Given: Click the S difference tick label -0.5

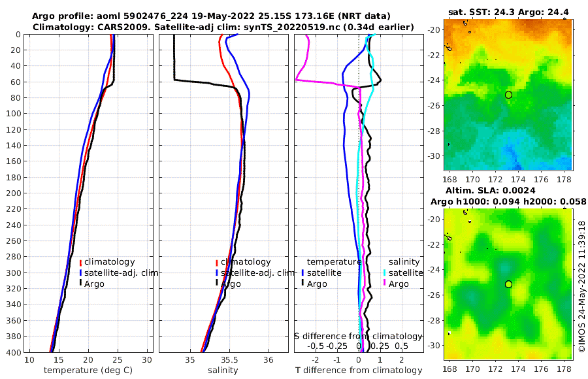Looking at the screenshot, I should 316,346.
